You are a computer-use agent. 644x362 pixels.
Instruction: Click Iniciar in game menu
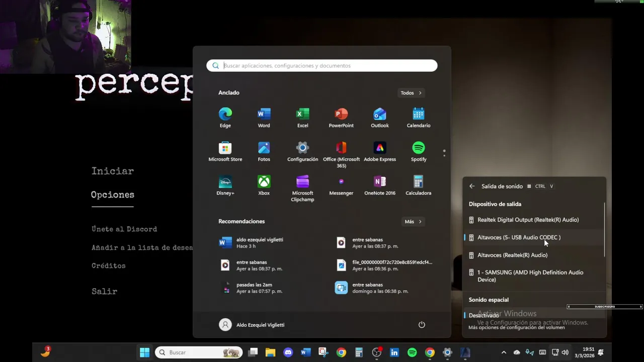113,171
